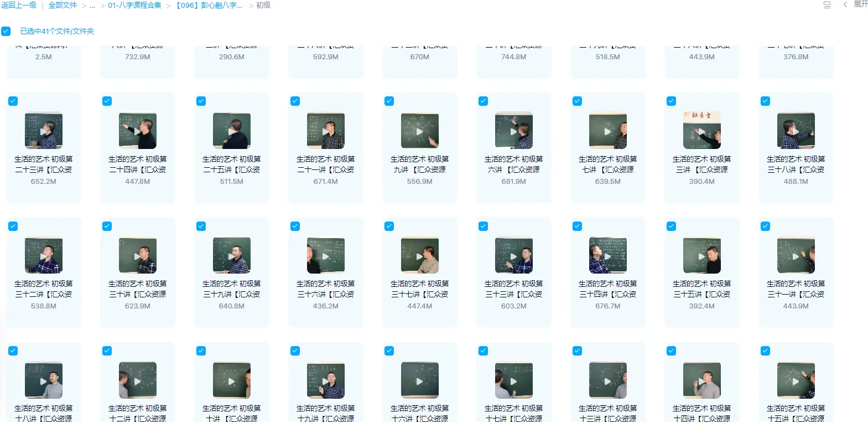The image size is (868, 422).
Task: Play the 十八讲 video thumbnail
Action: tap(44, 380)
